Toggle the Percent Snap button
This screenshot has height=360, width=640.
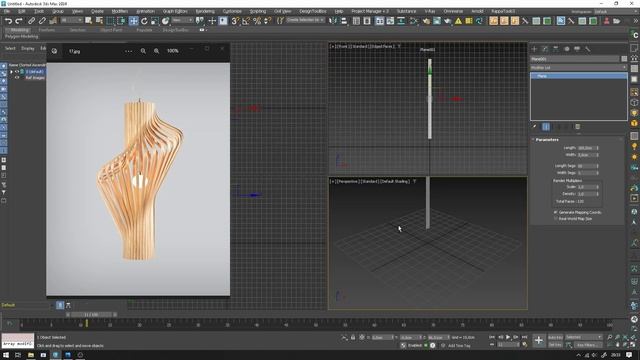pos(257,21)
